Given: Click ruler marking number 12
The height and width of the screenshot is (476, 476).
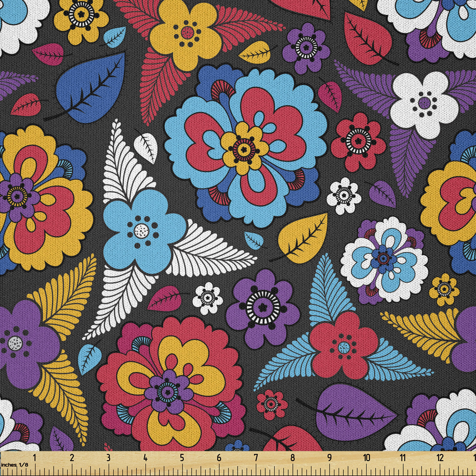Looking at the screenshot, I should 440,458.
